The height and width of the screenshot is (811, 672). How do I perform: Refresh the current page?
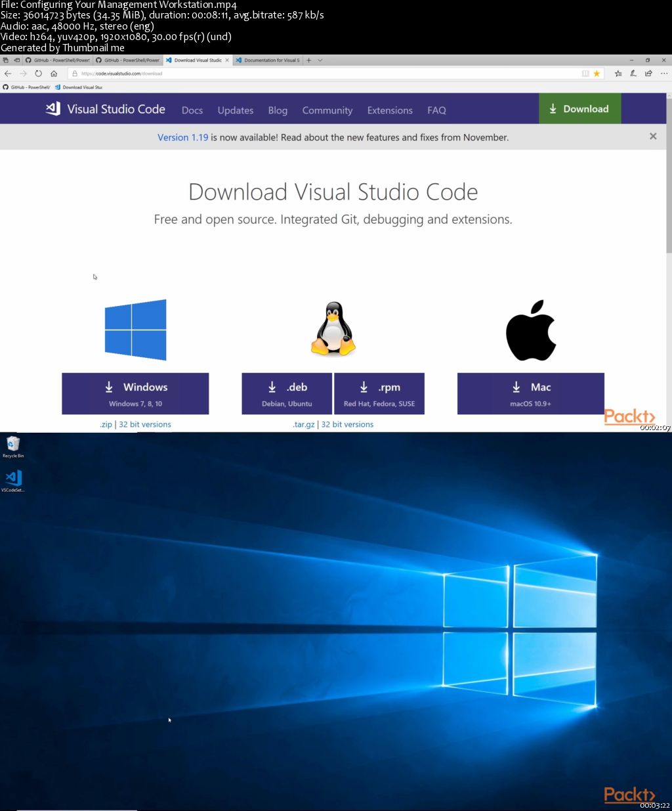(x=38, y=74)
